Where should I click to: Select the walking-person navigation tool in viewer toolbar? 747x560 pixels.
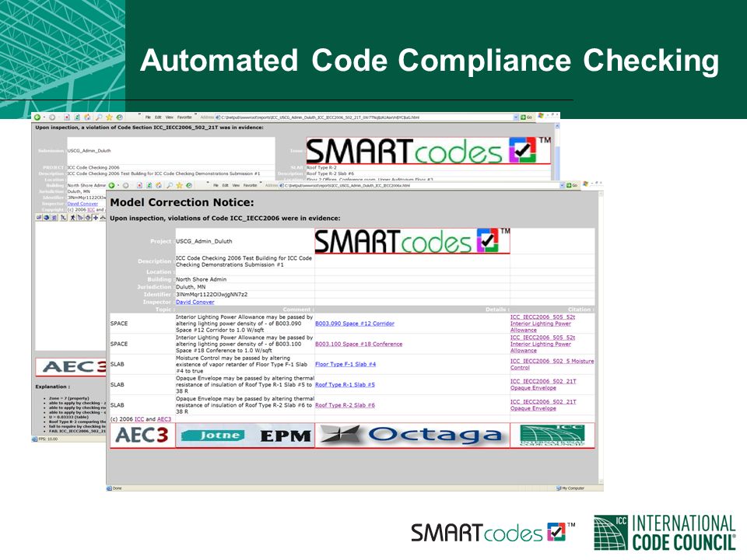point(72,218)
